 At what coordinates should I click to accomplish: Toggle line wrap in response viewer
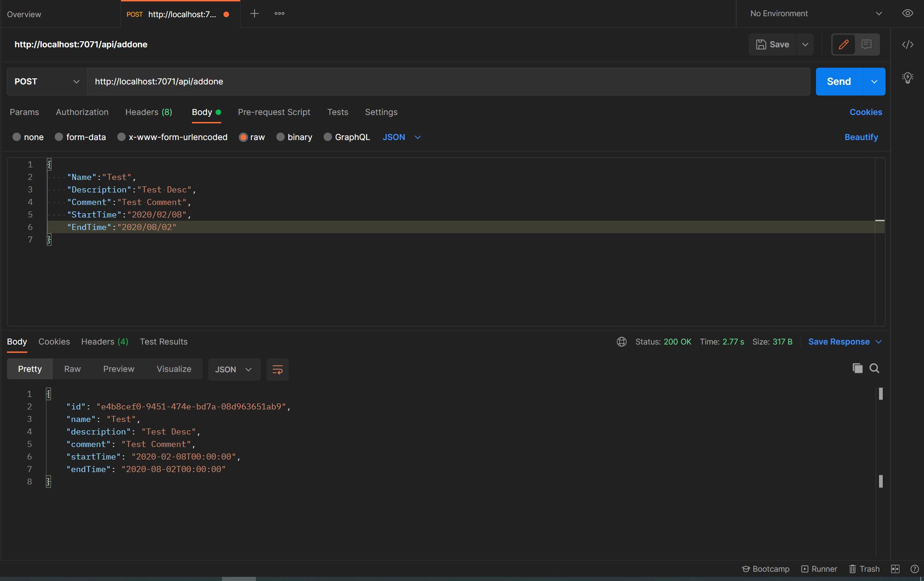click(x=278, y=370)
